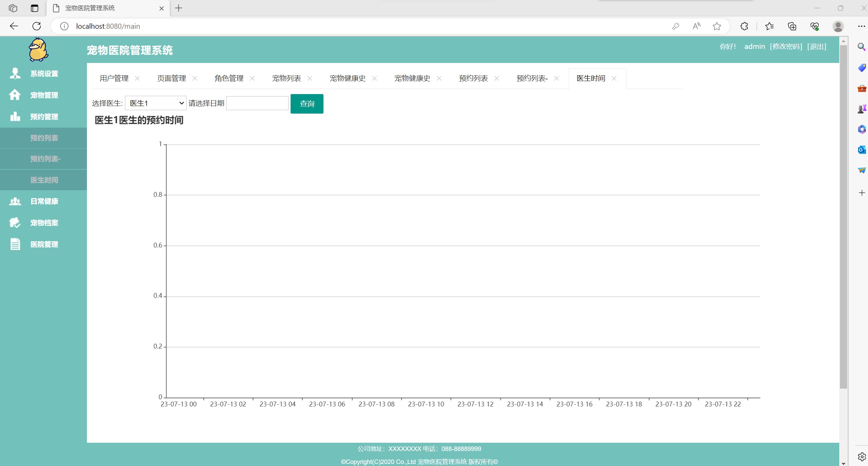
Task: Open the tab actions menu icon
Action: [x=35, y=8]
